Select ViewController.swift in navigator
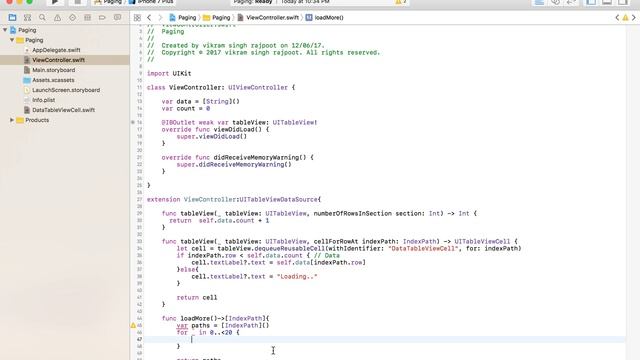Image resolution: width=640 pixels, height=360 pixels. 58,60
